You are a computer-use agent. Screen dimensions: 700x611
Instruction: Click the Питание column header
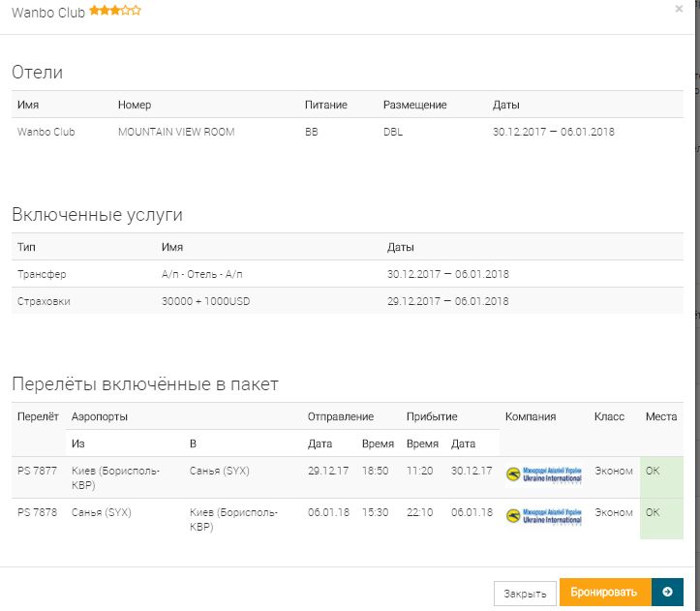[x=325, y=105]
